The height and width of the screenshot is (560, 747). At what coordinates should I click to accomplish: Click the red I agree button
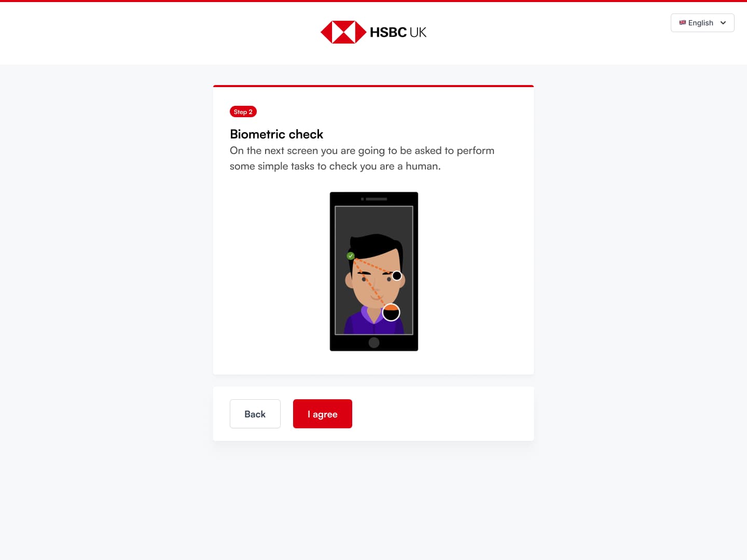click(323, 414)
